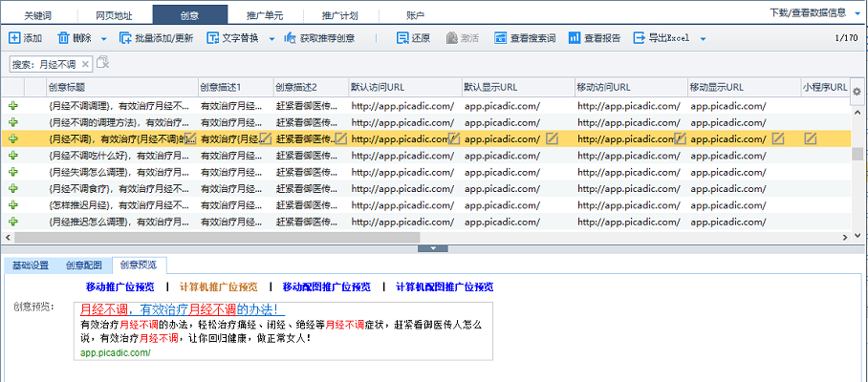
Task: Sort by 默认访问URL column header
Action: 404,87
